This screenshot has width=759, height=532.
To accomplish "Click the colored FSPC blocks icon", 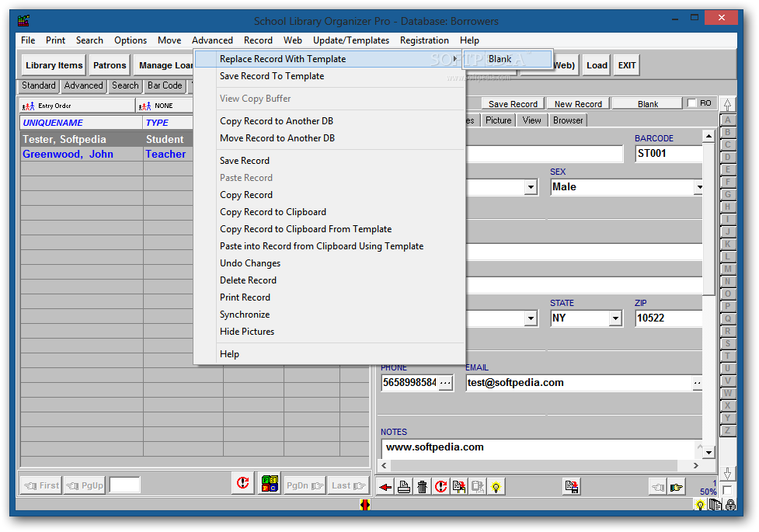I will click(x=270, y=482).
